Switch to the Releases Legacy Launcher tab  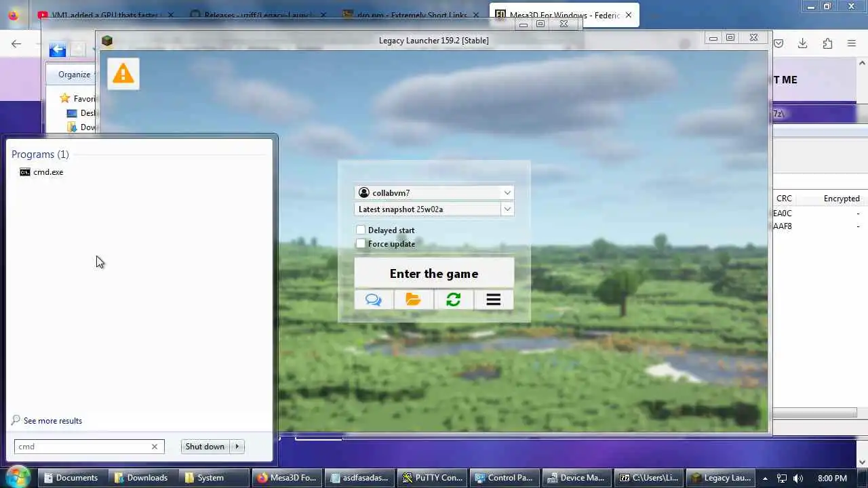tap(258, 15)
